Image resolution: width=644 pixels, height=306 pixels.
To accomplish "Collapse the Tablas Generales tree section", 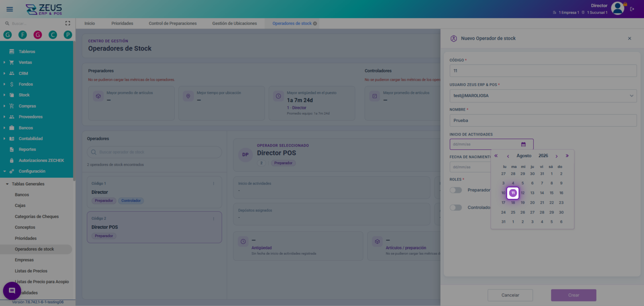I will (x=7, y=184).
